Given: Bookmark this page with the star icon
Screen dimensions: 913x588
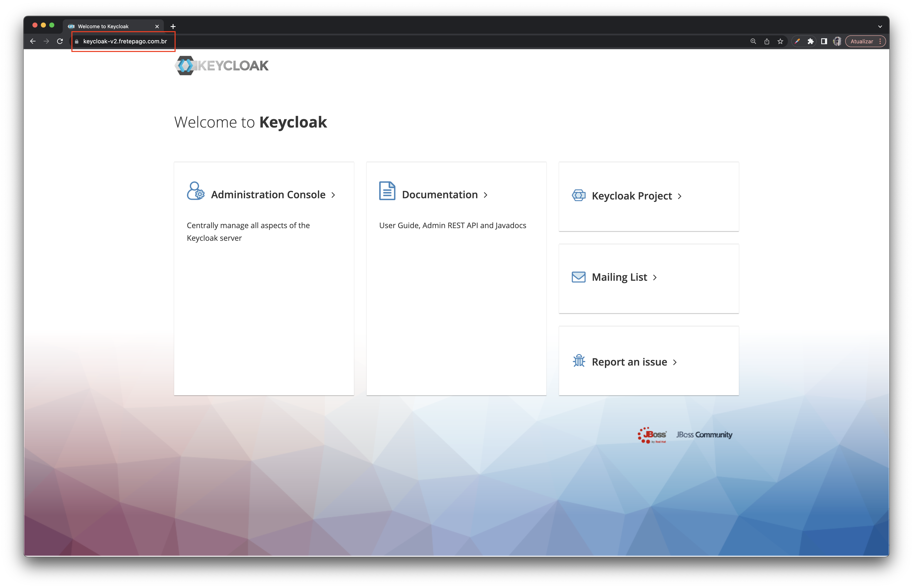Looking at the screenshot, I should [780, 41].
